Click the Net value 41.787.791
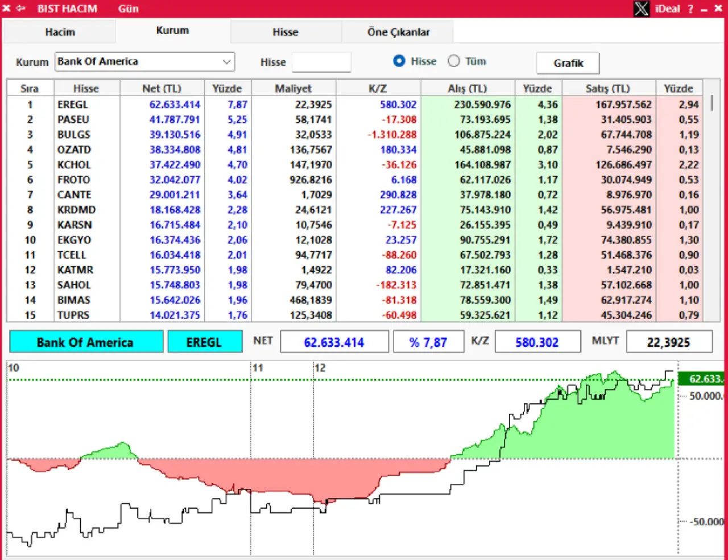 175,119
